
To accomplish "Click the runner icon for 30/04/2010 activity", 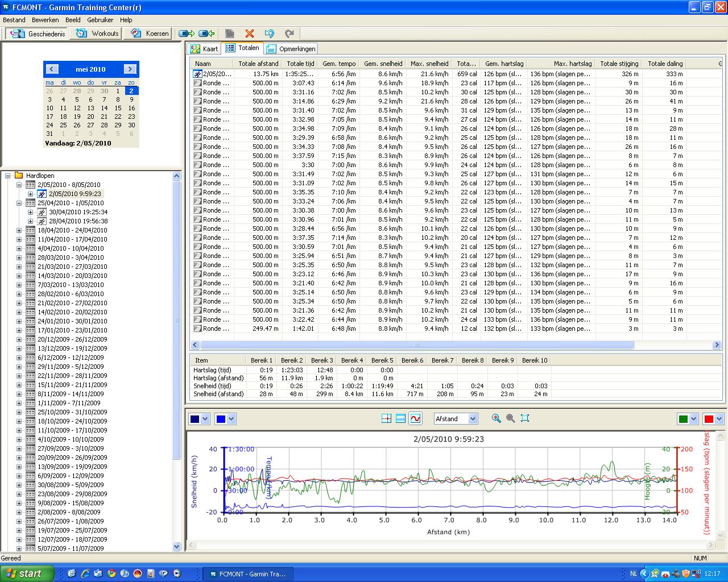I will pyautogui.click(x=42, y=212).
